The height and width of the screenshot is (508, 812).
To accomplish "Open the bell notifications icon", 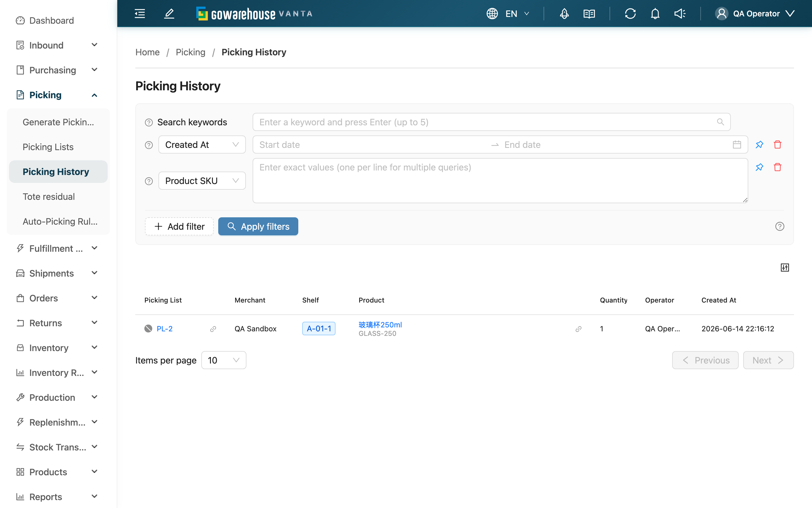I will 655,14.
